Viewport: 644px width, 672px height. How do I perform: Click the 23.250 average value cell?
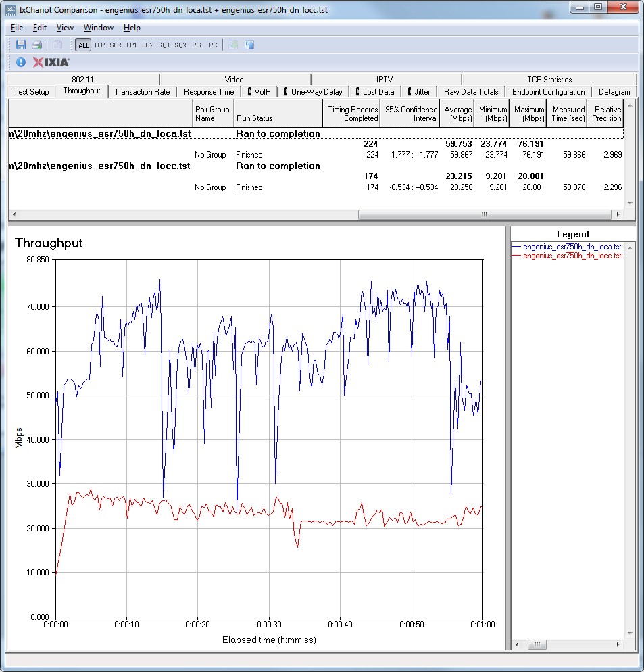click(461, 187)
